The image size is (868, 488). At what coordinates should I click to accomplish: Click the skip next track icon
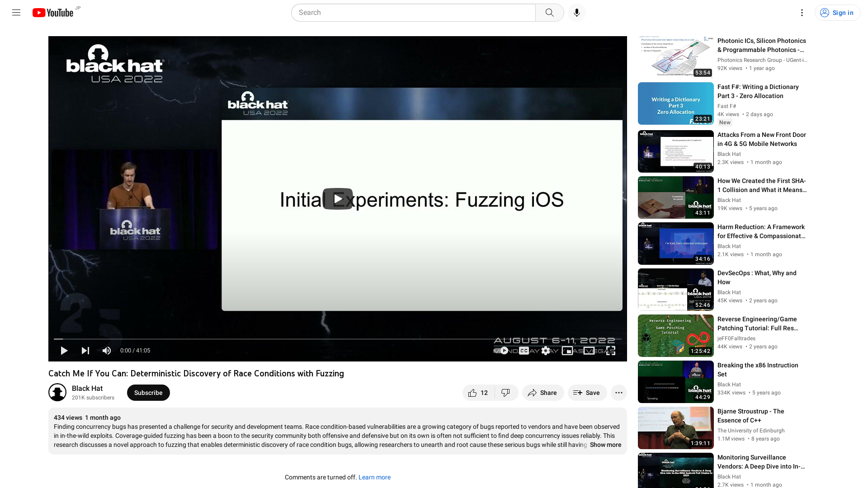coord(85,350)
